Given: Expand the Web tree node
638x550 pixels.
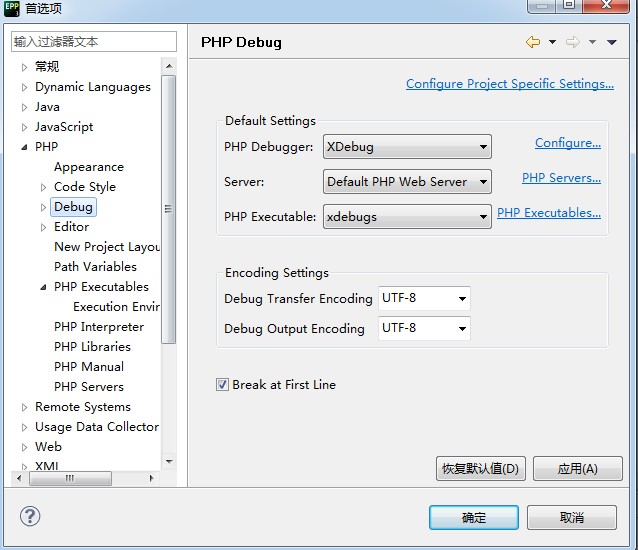Looking at the screenshot, I should (x=24, y=447).
